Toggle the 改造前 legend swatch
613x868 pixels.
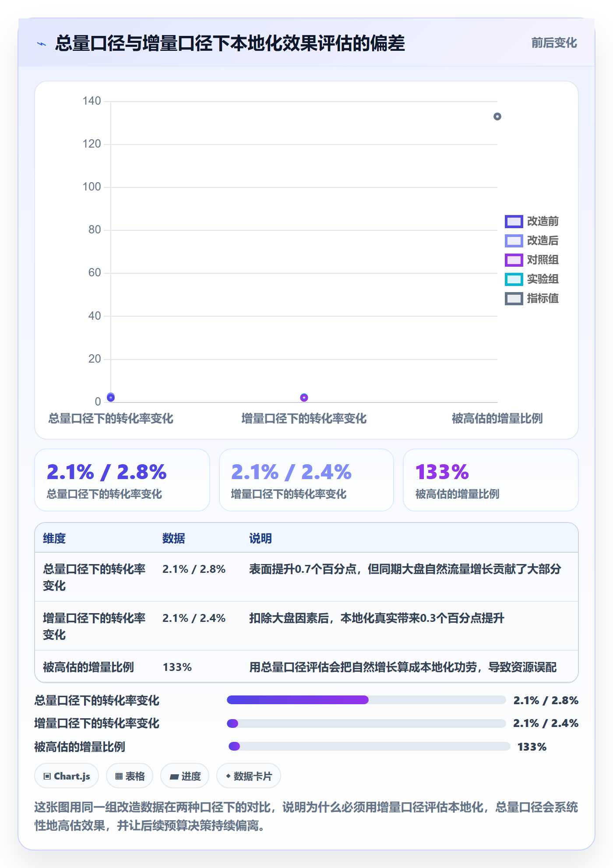pyautogui.click(x=514, y=221)
